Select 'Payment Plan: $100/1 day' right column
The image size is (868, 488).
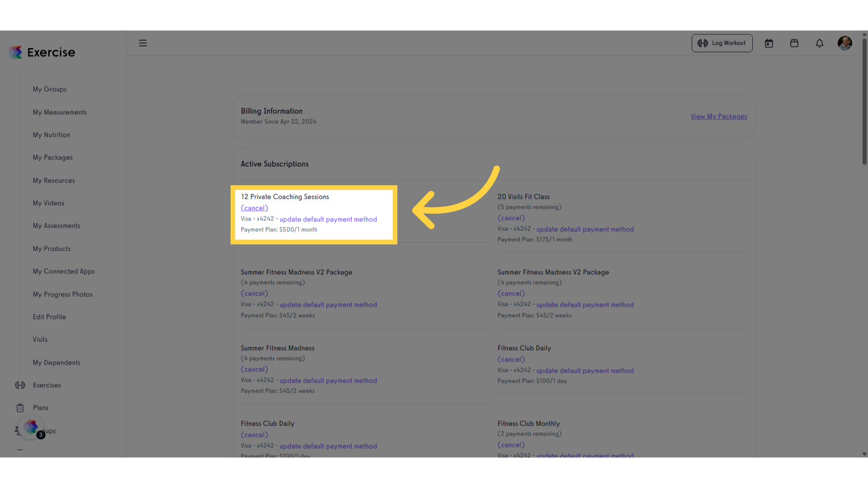click(532, 381)
